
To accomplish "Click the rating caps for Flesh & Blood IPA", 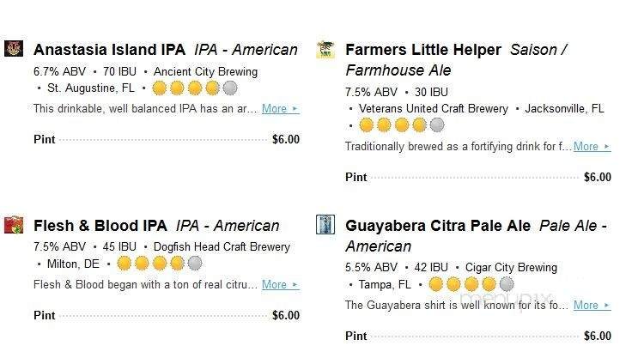I will (x=159, y=264).
